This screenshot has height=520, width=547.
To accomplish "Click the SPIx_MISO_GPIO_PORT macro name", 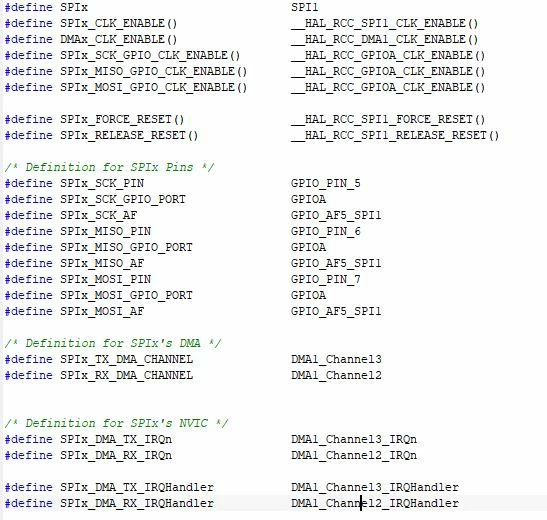I will 126,248.
